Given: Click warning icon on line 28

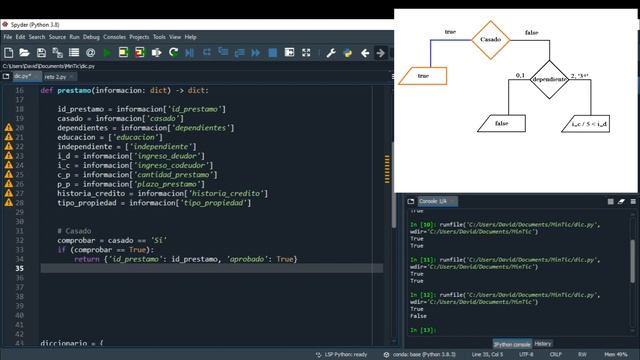Looking at the screenshot, I should (9, 203).
